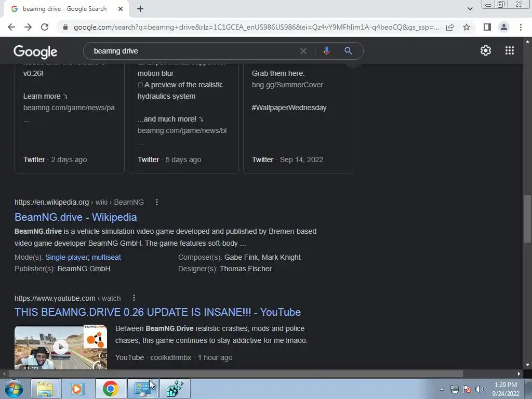Open options for the YouTube result
532x399 pixels.
click(134, 298)
